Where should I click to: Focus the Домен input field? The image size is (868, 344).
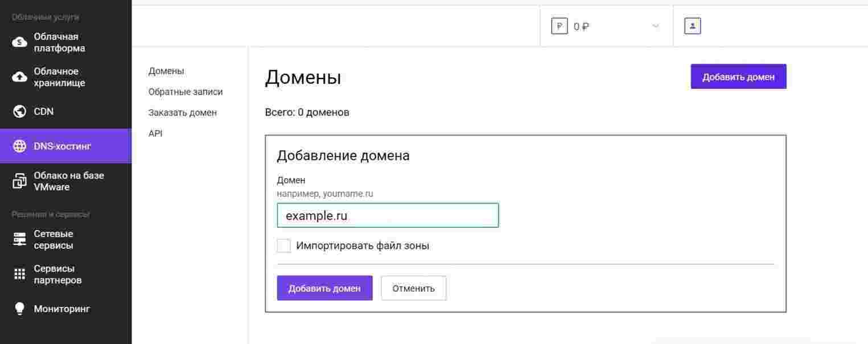[388, 216]
